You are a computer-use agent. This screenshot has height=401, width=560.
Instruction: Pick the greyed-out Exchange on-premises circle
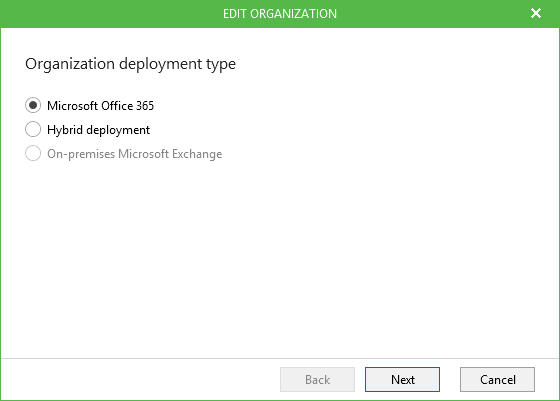point(33,153)
